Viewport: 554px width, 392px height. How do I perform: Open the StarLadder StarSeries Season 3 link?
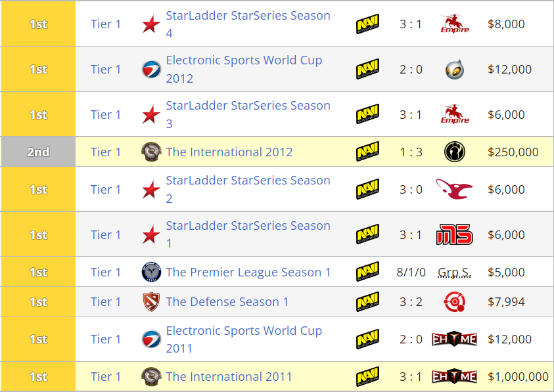248,106
